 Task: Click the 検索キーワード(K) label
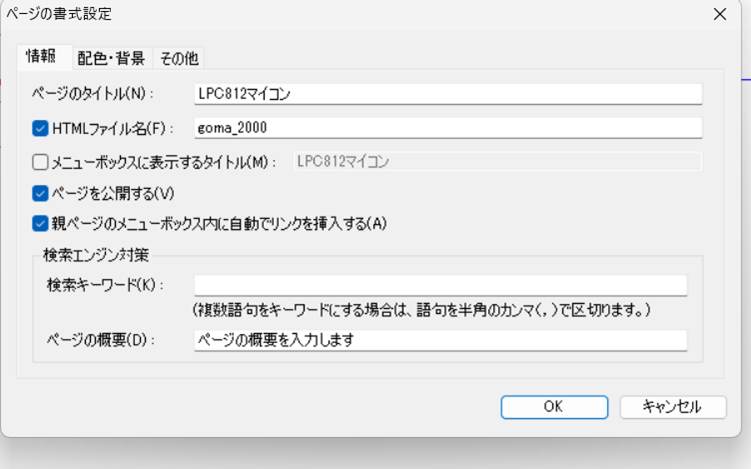(x=105, y=286)
